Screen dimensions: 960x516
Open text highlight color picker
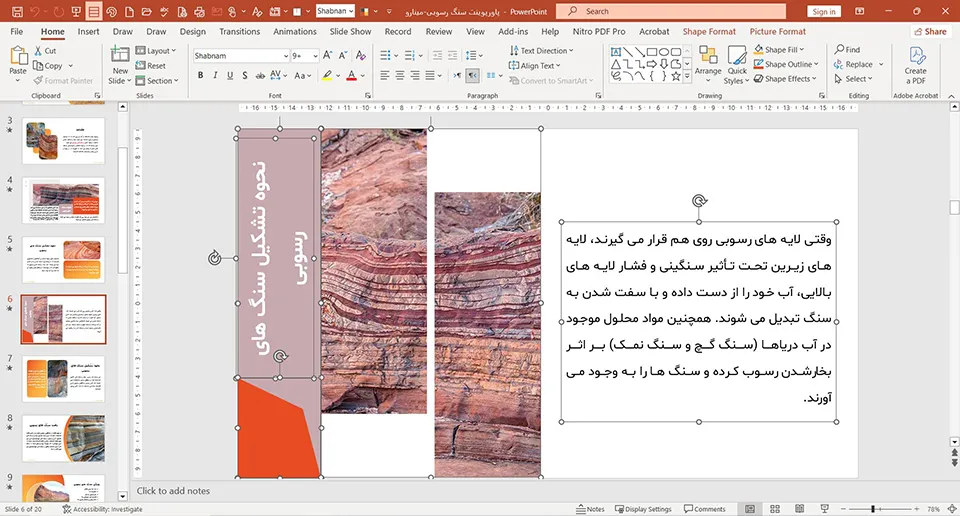(338, 75)
